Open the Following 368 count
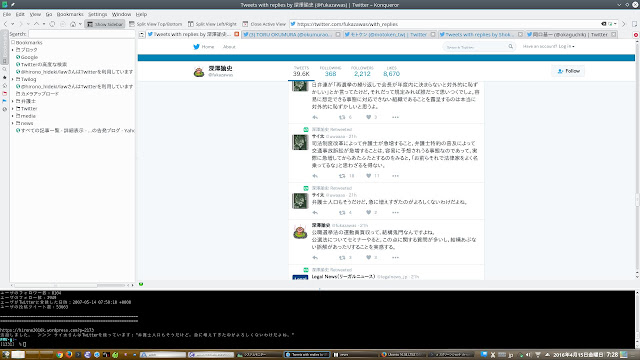Screen dimensions: 640x360 (330, 71)
